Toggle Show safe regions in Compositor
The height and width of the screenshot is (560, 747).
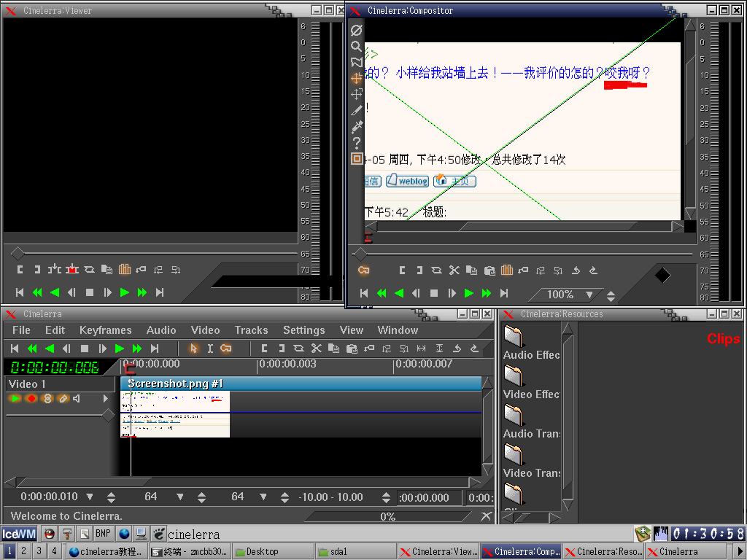[x=356, y=158]
